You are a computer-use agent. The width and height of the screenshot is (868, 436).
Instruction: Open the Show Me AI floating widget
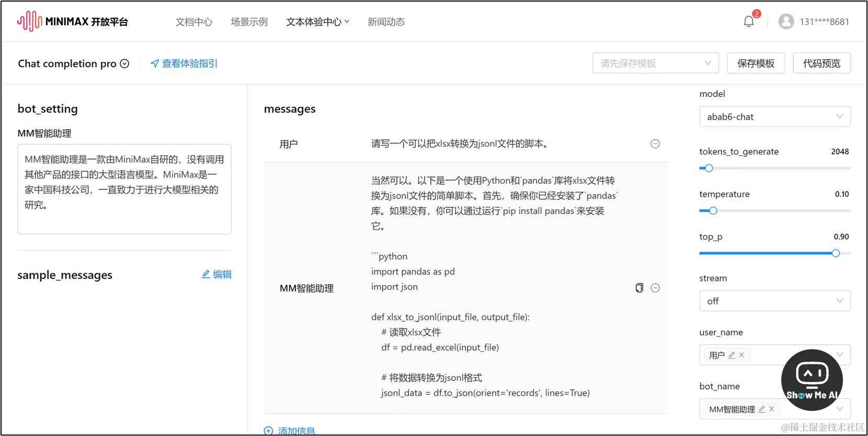point(812,380)
